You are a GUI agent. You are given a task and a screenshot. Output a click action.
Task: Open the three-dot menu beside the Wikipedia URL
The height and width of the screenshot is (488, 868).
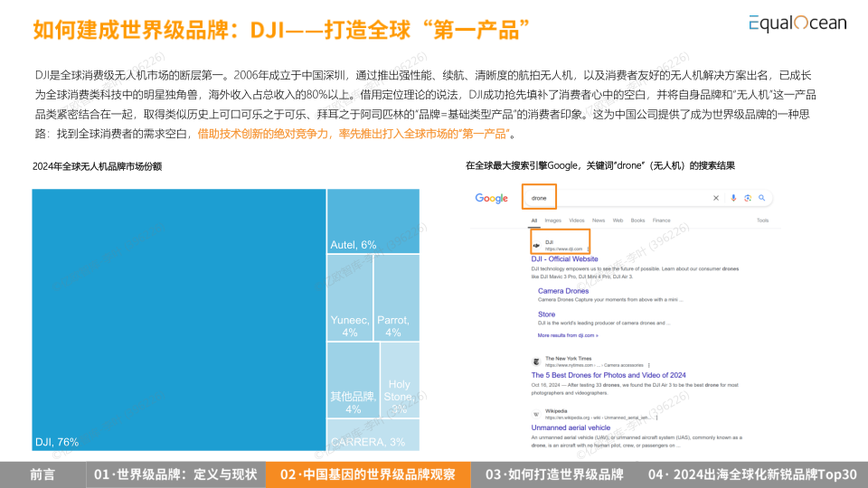coord(657,418)
